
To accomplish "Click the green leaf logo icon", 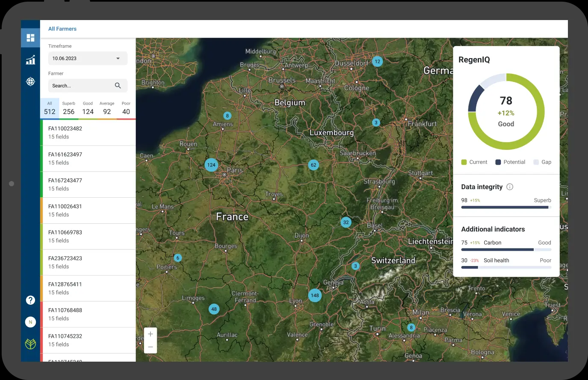I will (30, 344).
